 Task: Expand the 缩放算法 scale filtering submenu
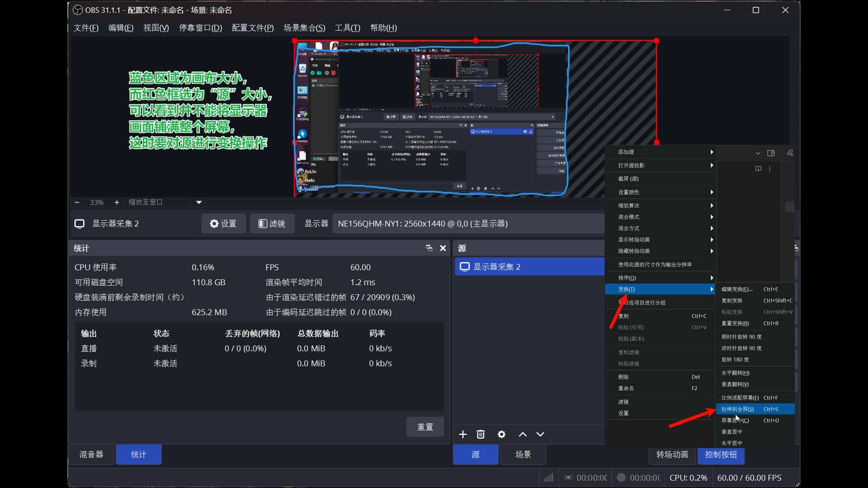coord(660,205)
